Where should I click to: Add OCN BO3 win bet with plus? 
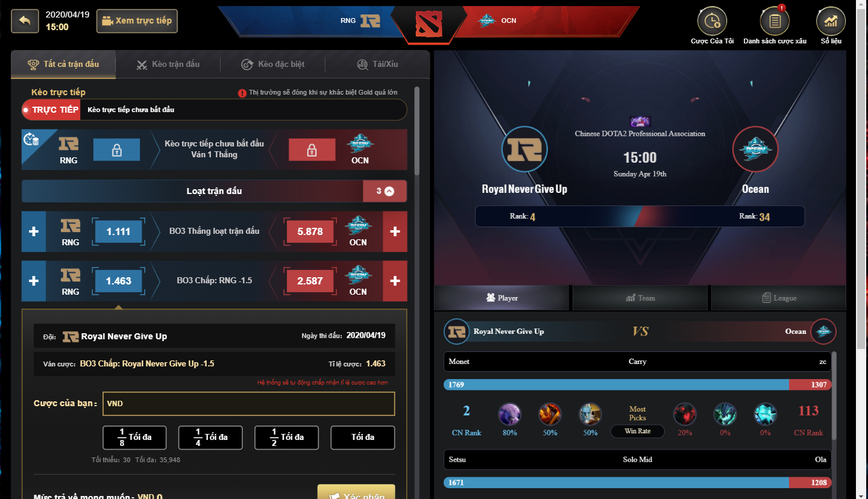[395, 231]
